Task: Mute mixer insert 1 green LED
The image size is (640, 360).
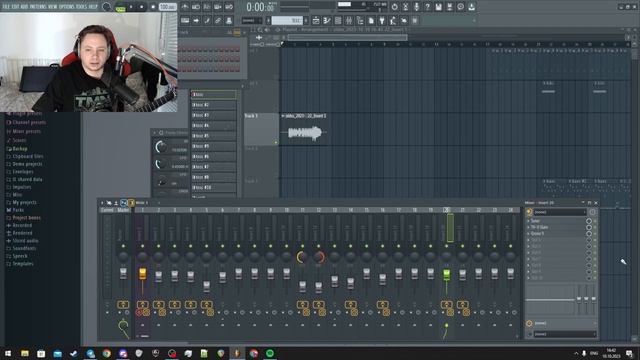Action: pyautogui.click(x=142, y=246)
